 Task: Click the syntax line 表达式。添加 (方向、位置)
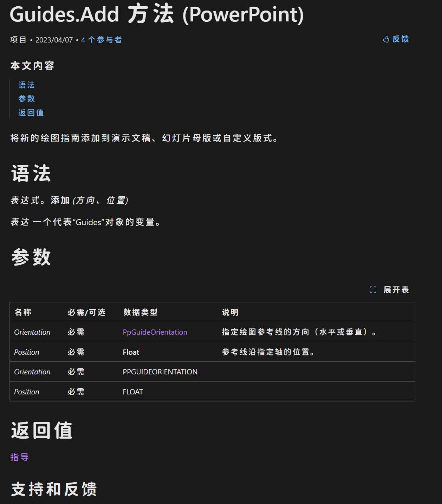click(x=70, y=201)
